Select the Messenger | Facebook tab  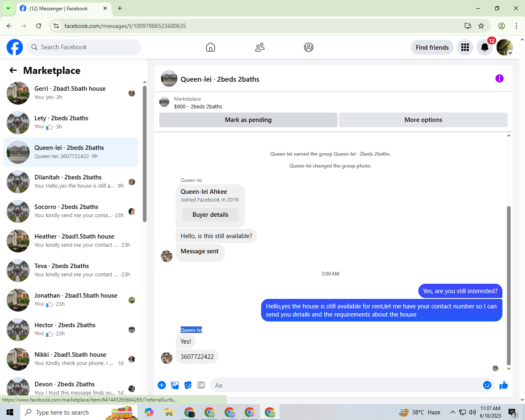click(x=64, y=8)
